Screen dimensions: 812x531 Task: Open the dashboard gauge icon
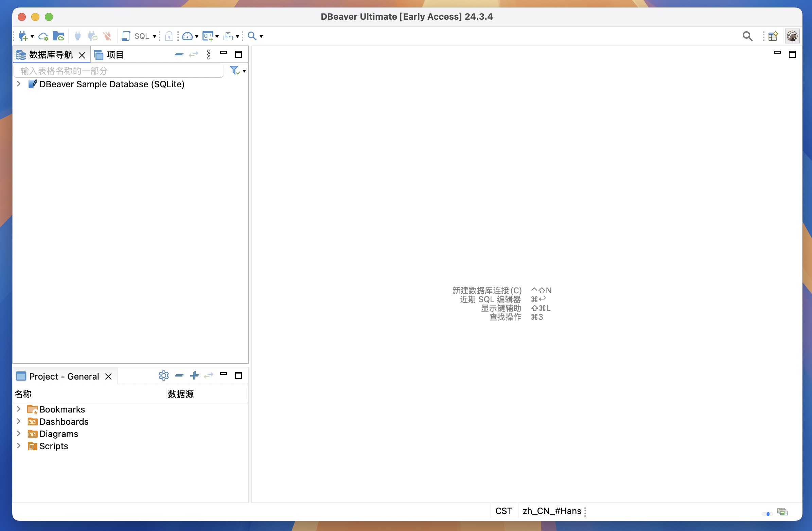point(187,36)
